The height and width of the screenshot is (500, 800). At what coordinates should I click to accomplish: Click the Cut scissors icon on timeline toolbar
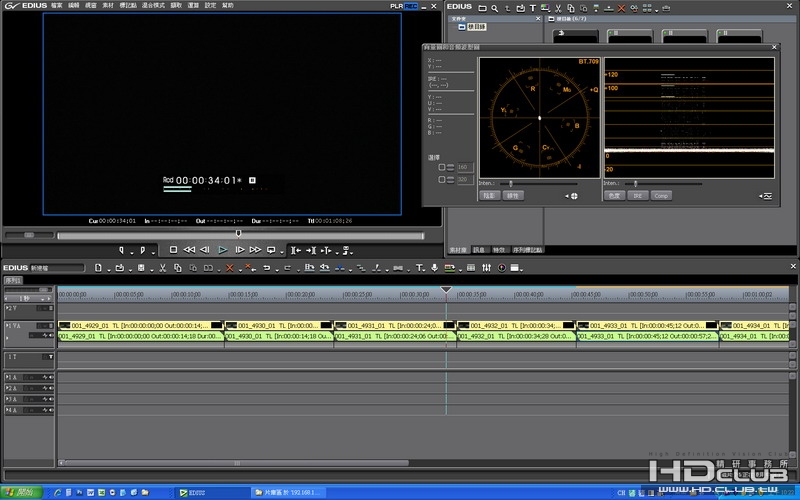pos(162,268)
